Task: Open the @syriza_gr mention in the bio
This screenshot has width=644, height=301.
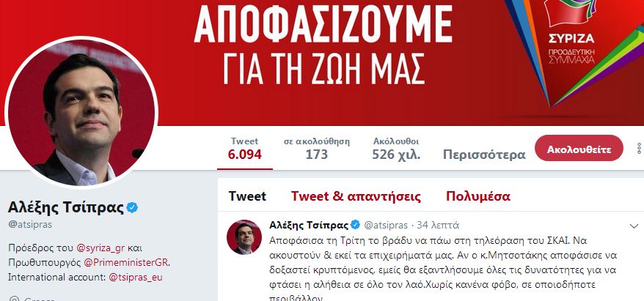Action: [100, 248]
